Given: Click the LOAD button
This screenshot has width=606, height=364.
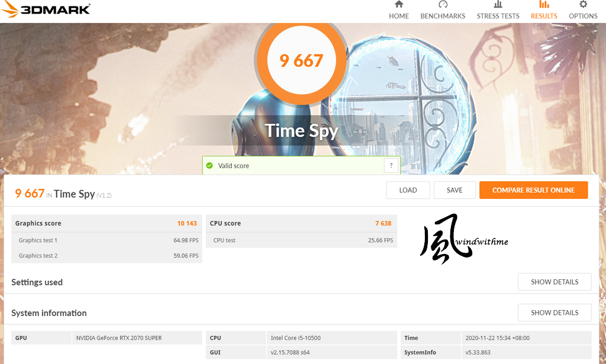Looking at the screenshot, I should coord(408,190).
